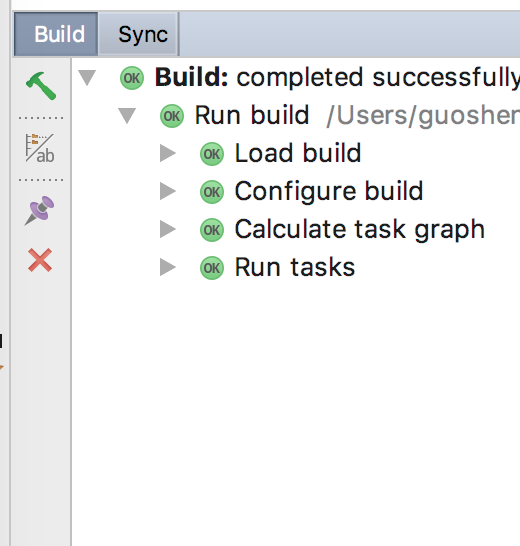Expand the Configure build node
Viewport: 520px width, 546px height.
click(168, 192)
